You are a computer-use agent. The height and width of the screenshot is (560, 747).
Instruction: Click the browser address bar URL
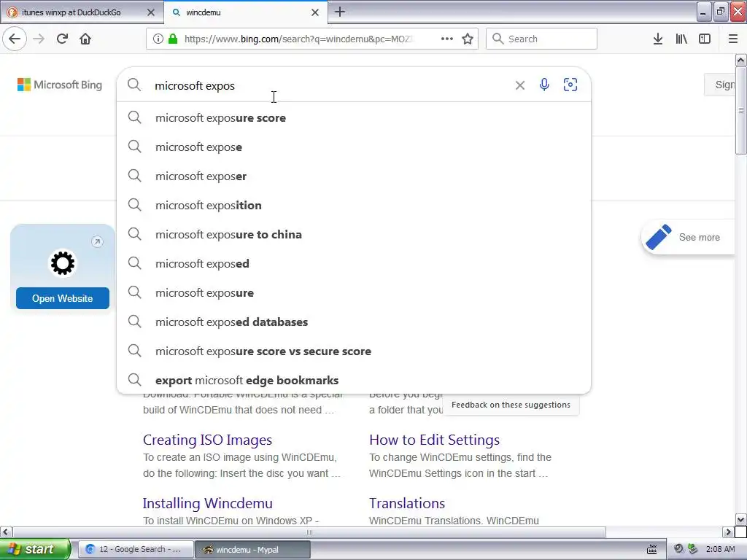(298, 39)
